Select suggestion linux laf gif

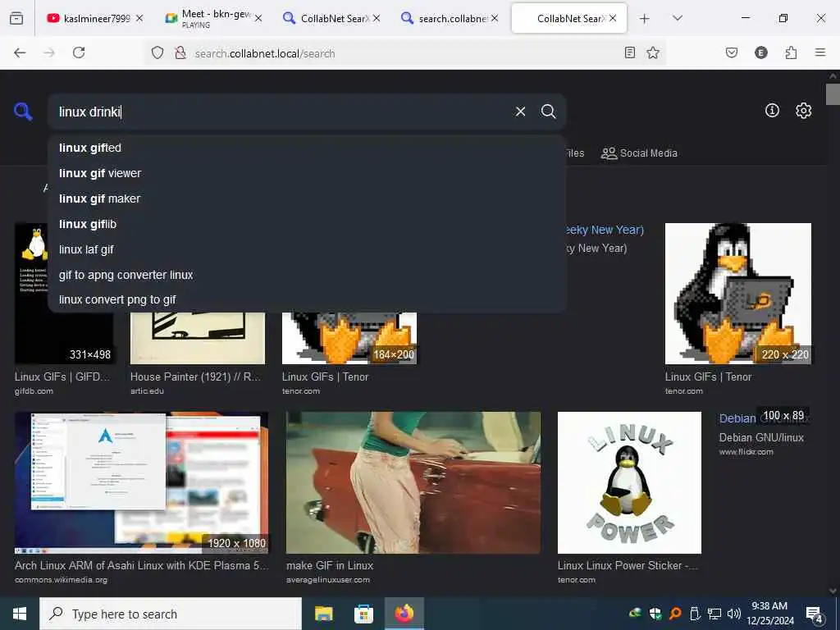click(307, 249)
